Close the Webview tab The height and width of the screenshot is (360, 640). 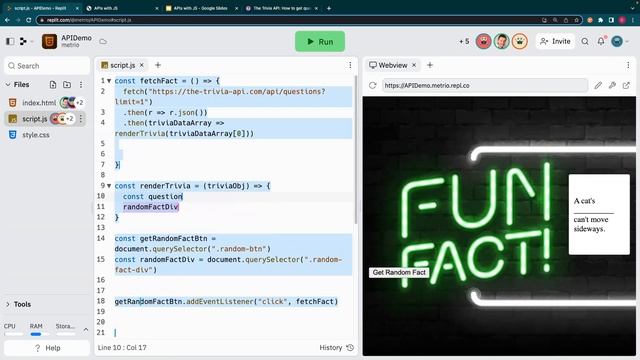pos(414,65)
